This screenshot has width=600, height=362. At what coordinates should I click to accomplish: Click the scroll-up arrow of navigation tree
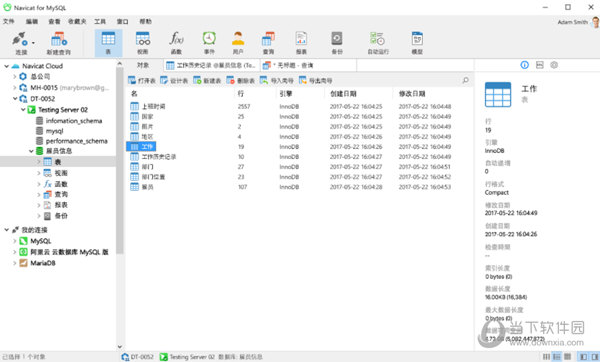(120, 64)
